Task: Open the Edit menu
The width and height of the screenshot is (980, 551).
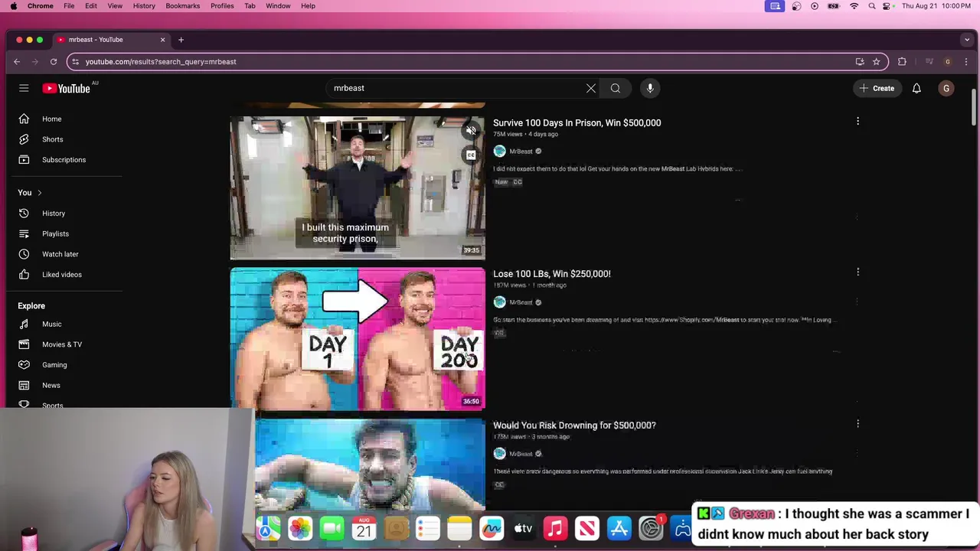Action: click(x=91, y=6)
